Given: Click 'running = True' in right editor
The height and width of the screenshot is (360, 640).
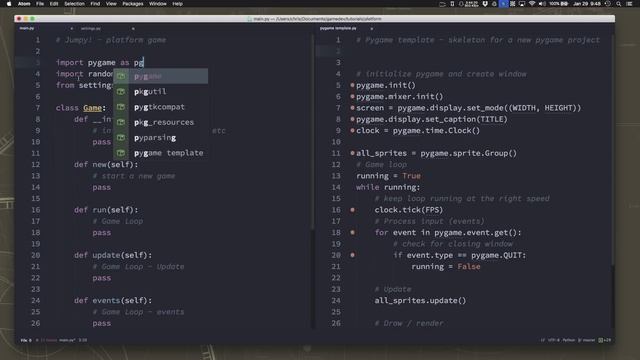Looking at the screenshot, I should (x=389, y=176).
